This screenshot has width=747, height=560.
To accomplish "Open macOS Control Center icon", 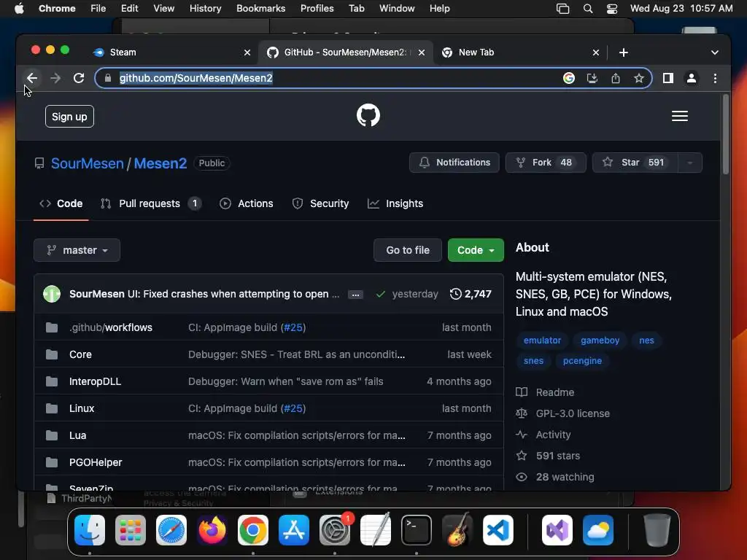I will [x=612, y=9].
